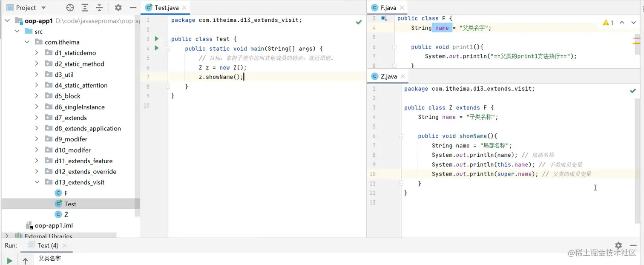644x265 pixels.
Task: Close the F.java tab
Action: pos(402,8)
